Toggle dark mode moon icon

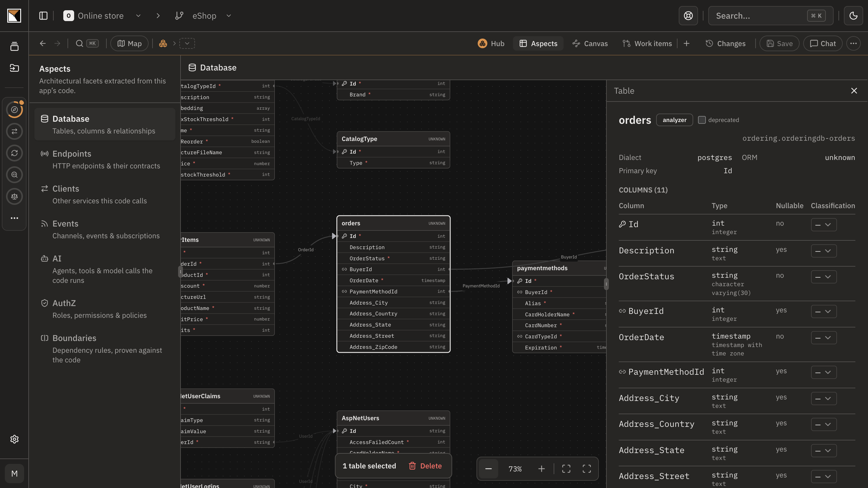pyautogui.click(x=853, y=16)
